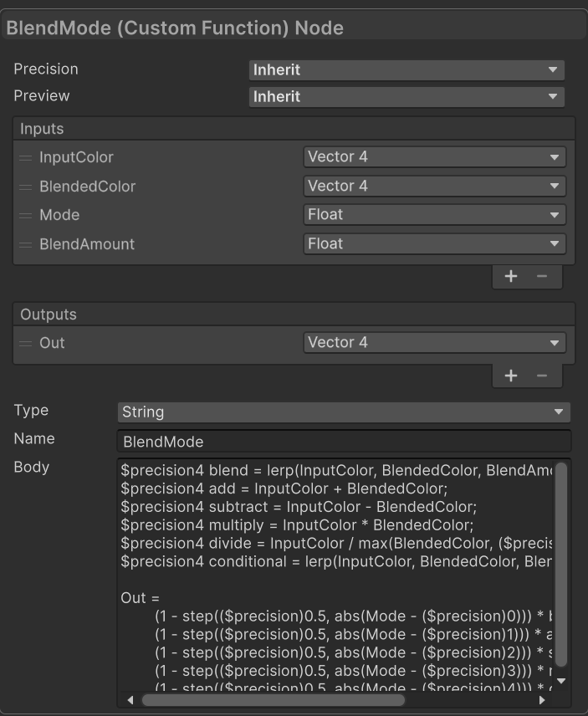
Task: Click the Precision label
Action: point(46,69)
